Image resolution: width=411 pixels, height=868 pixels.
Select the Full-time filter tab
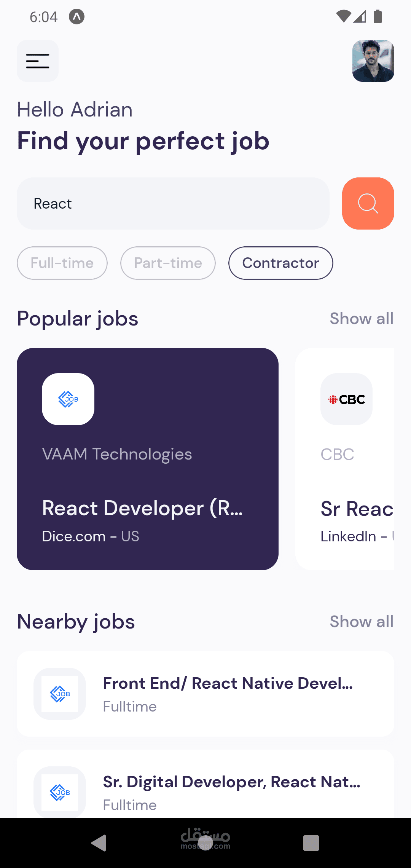[62, 263]
